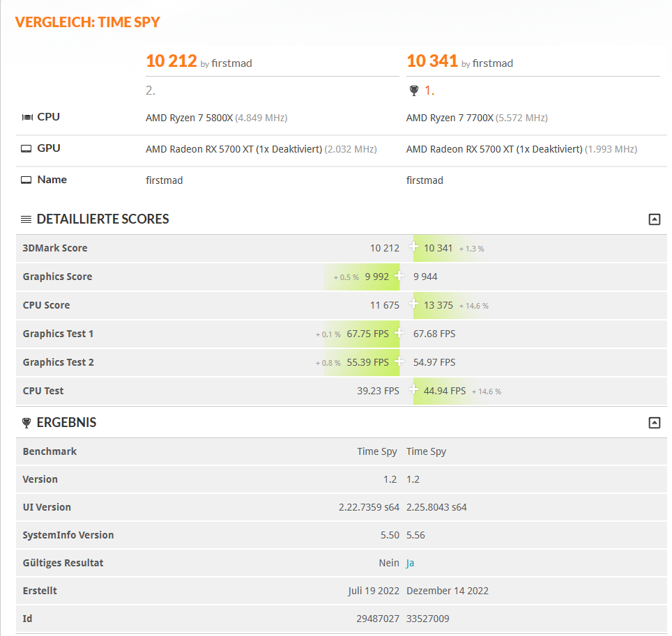
Task: Click the Juli 19 2022 date
Action: [373, 591]
